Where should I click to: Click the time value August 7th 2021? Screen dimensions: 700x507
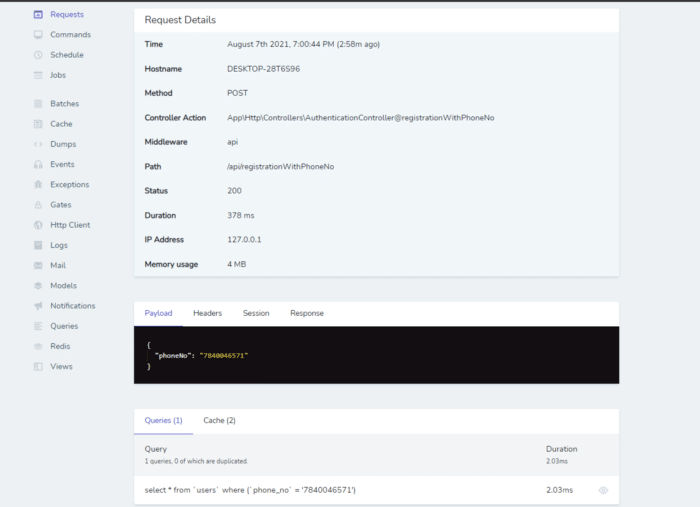(x=304, y=44)
